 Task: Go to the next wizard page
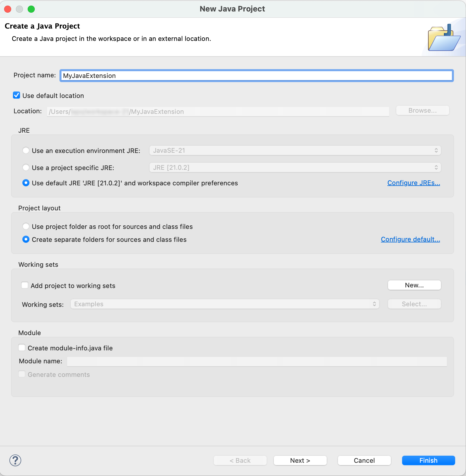[300, 460]
